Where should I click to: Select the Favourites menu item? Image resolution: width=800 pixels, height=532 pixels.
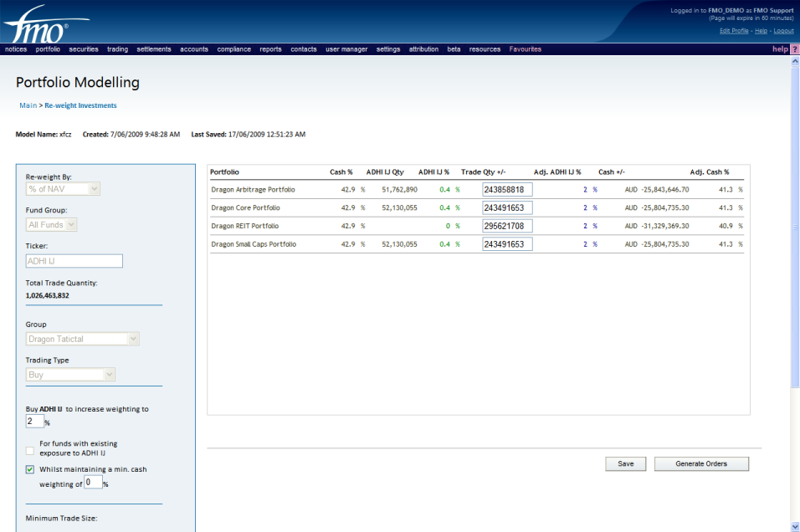click(525, 49)
